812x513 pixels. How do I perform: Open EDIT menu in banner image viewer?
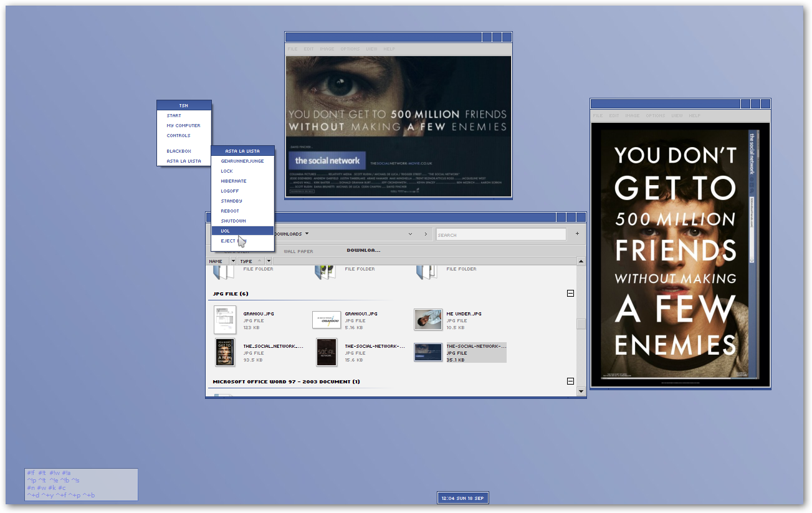(309, 49)
